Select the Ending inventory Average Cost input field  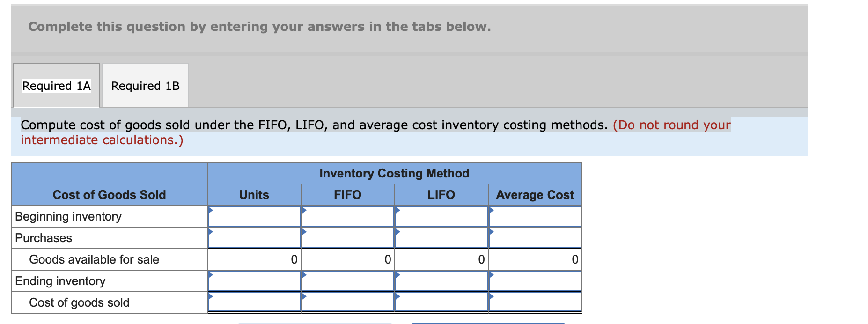click(x=535, y=281)
